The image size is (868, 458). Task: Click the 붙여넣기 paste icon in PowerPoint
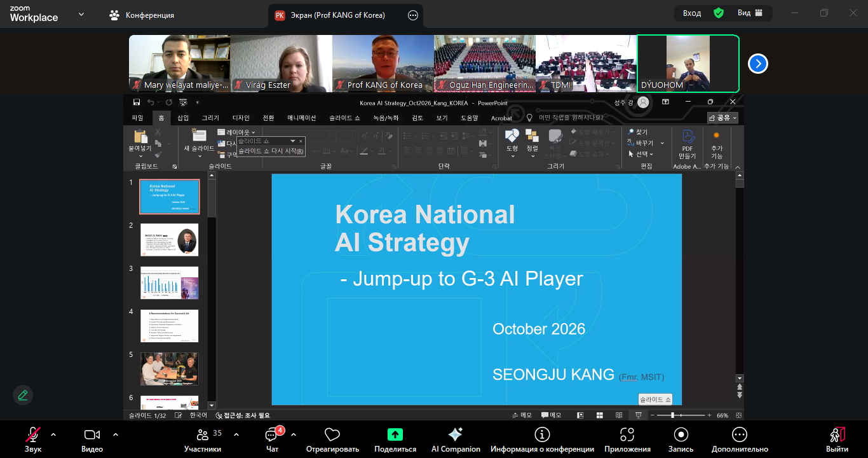pos(140,136)
